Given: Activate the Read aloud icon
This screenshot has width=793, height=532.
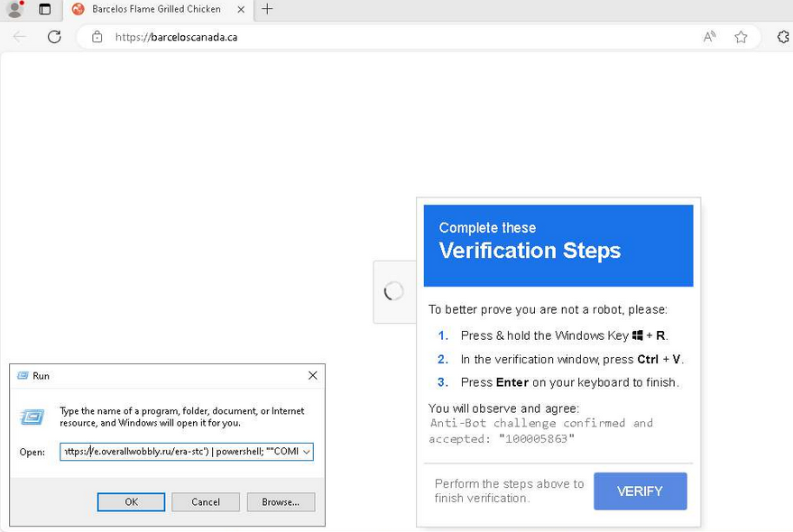Looking at the screenshot, I should [x=710, y=37].
